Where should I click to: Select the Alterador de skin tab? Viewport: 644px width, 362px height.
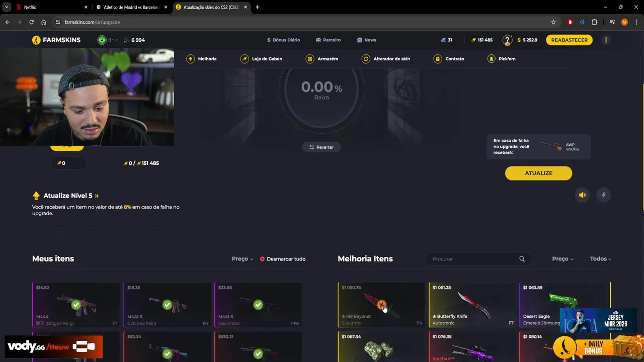(386, 59)
